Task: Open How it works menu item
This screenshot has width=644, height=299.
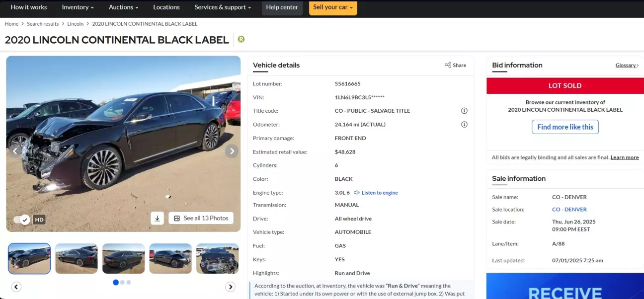Action: pos(29,7)
